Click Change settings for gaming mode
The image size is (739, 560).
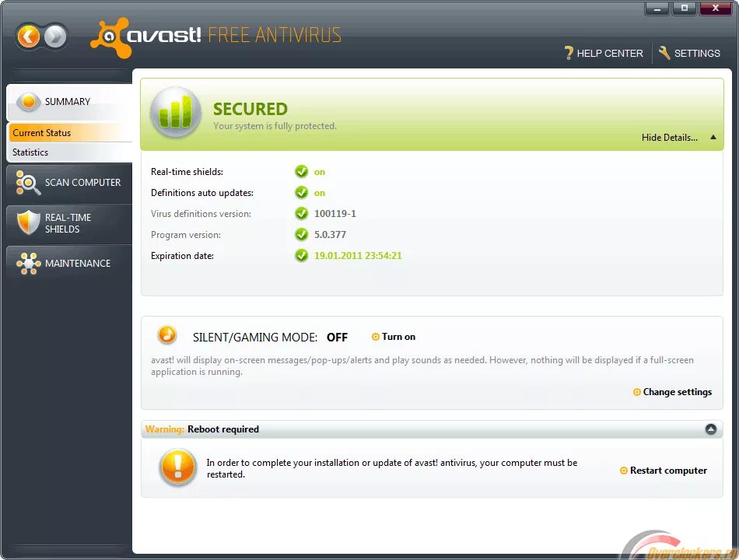point(678,392)
